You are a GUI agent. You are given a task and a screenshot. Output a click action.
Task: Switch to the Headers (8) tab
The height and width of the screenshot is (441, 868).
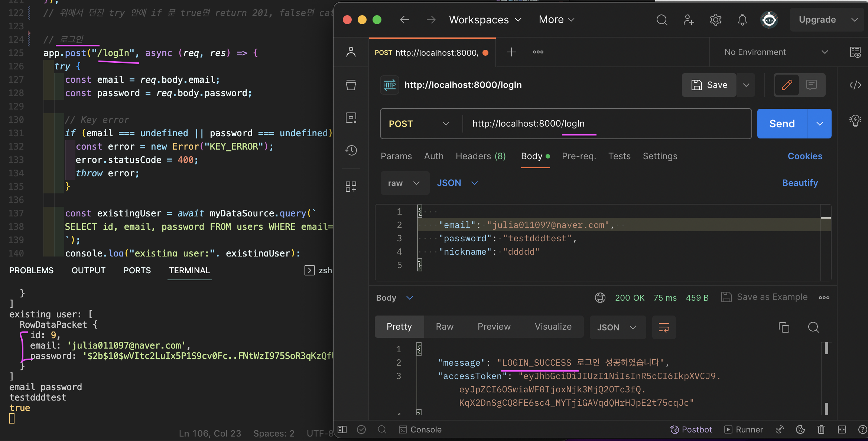coord(481,156)
